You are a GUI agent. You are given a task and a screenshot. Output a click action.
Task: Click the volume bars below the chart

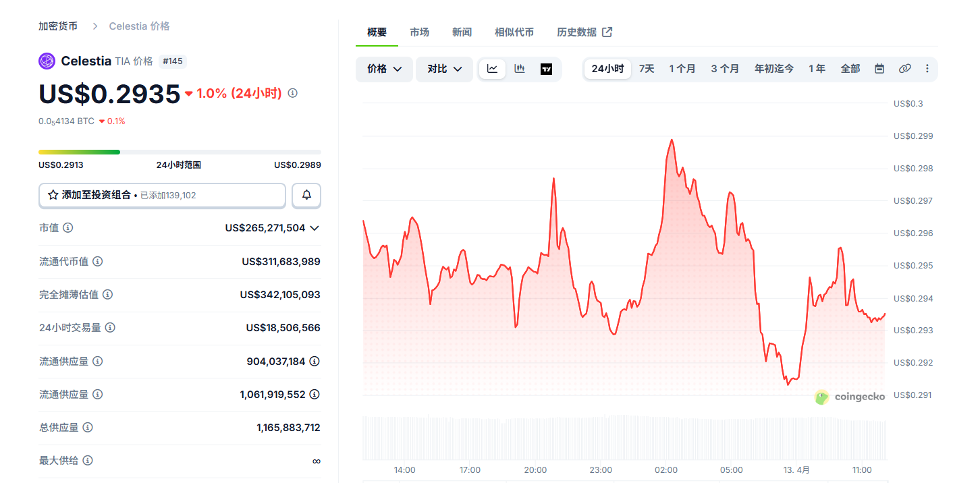624,438
